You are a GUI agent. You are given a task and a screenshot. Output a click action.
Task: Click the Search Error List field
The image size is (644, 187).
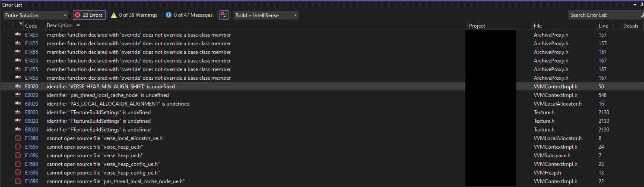pyautogui.click(x=602, y=15)
